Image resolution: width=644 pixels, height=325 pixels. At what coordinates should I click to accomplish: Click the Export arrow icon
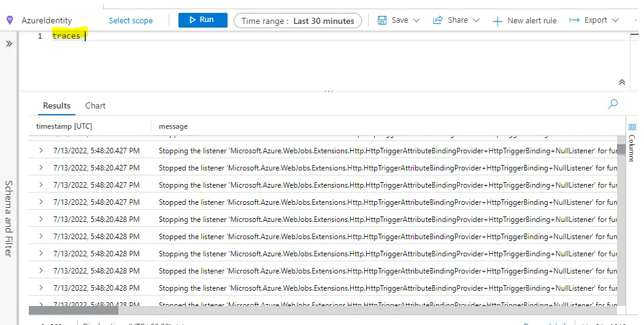click(x=574, y=20)
